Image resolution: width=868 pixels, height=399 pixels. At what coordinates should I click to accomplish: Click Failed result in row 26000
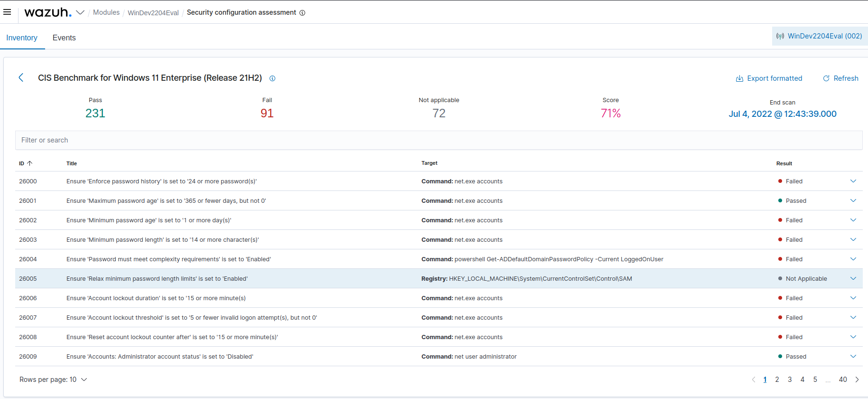790,181
